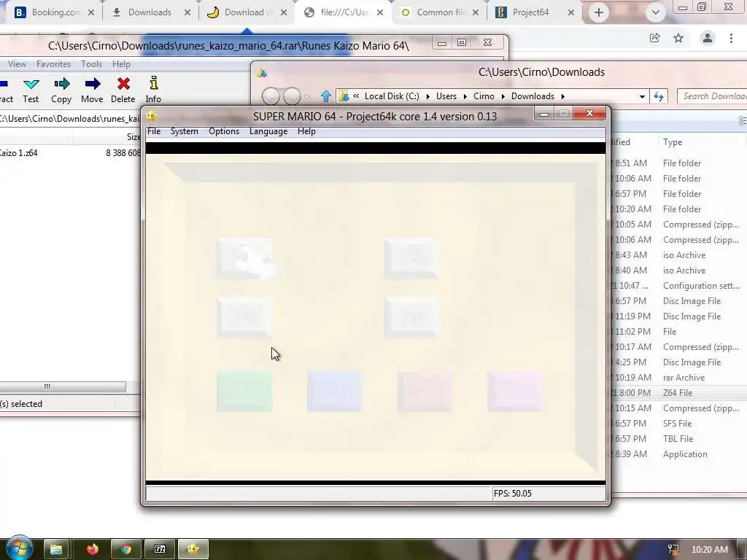Click the Up arrow in Explorer Downloads window
This screenshot has width=747, height=560.
(326, 96)
